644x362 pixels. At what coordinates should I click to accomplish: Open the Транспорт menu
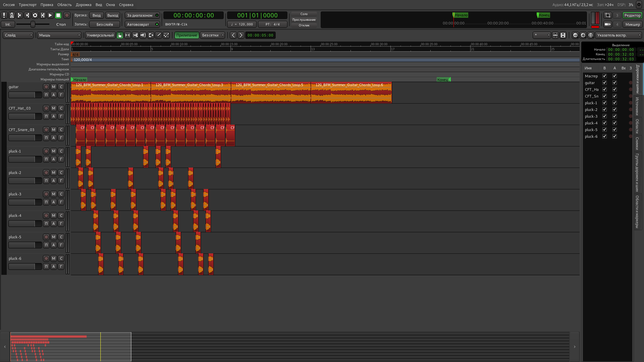coord(28,5)
